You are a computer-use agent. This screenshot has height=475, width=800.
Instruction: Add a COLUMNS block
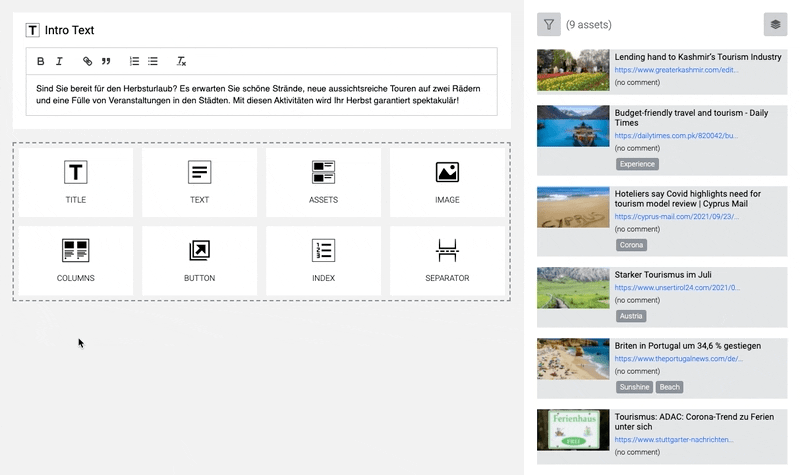click(x=76, y=260)
